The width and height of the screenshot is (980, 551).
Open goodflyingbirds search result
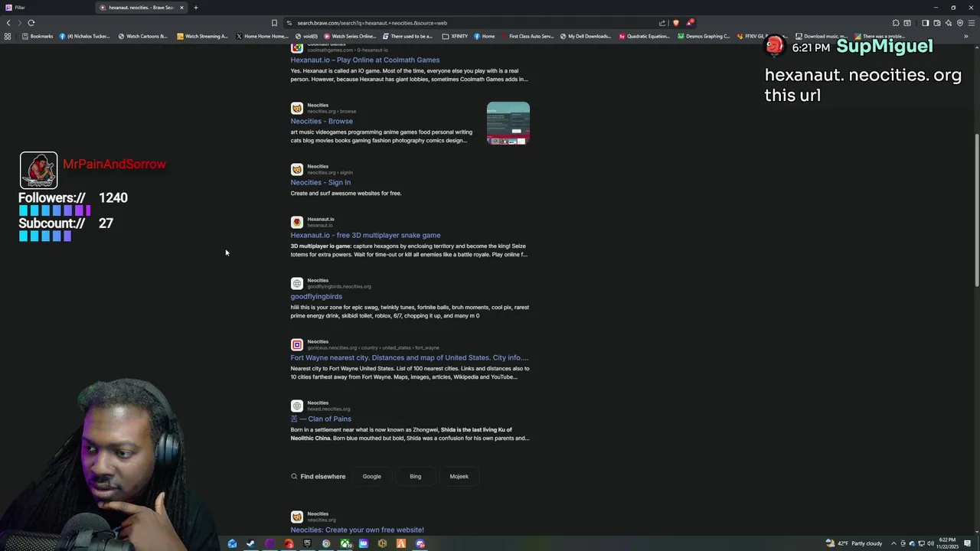pyautogui.click(x=316, y=296)
